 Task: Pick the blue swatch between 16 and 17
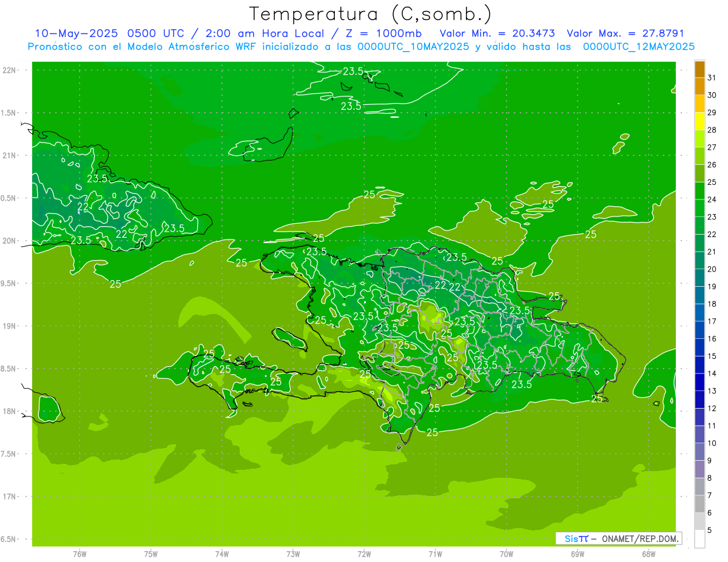pos(699,330)
